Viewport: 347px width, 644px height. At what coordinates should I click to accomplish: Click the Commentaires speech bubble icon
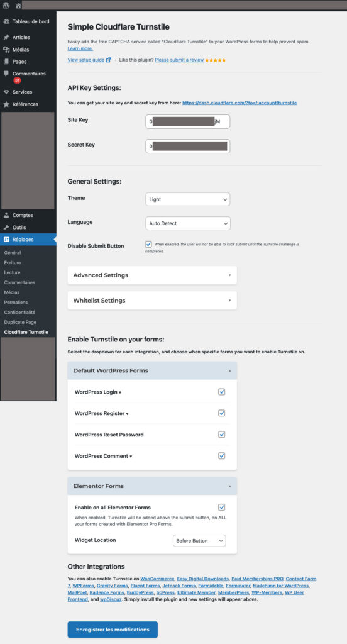[x=6, y=74]
